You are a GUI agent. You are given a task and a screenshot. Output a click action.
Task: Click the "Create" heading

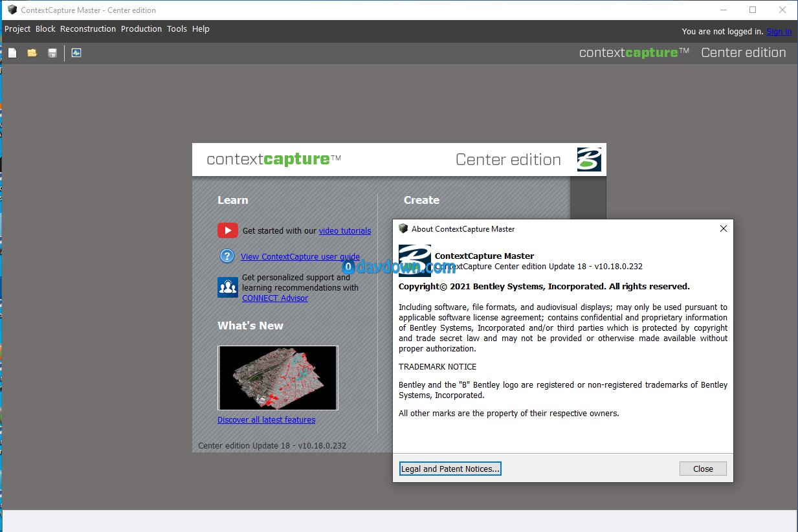422,201
